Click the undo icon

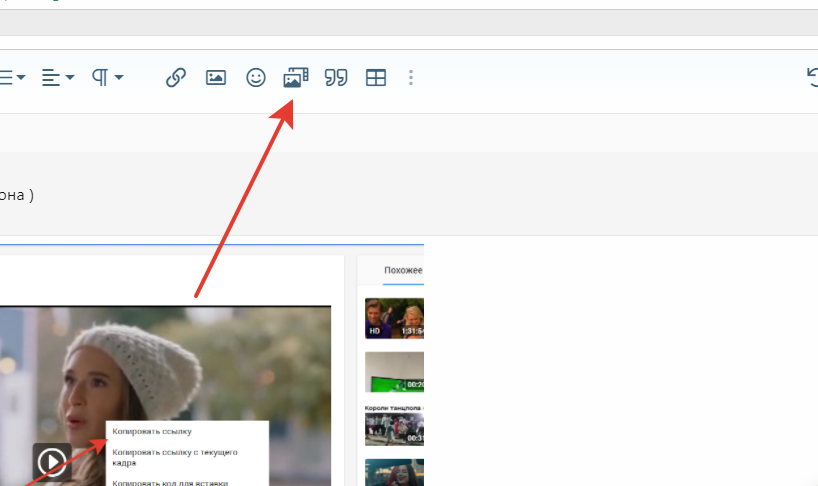pos(812,78)
